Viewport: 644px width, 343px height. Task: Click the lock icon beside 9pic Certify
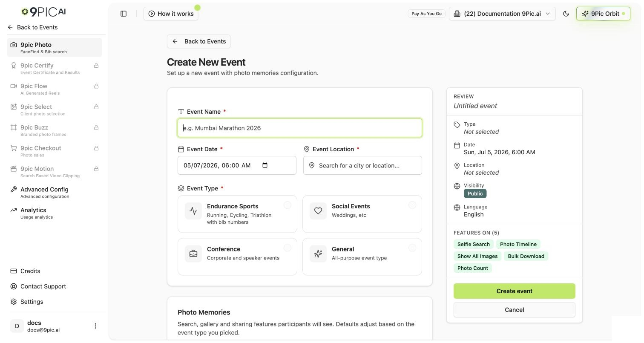96,66
